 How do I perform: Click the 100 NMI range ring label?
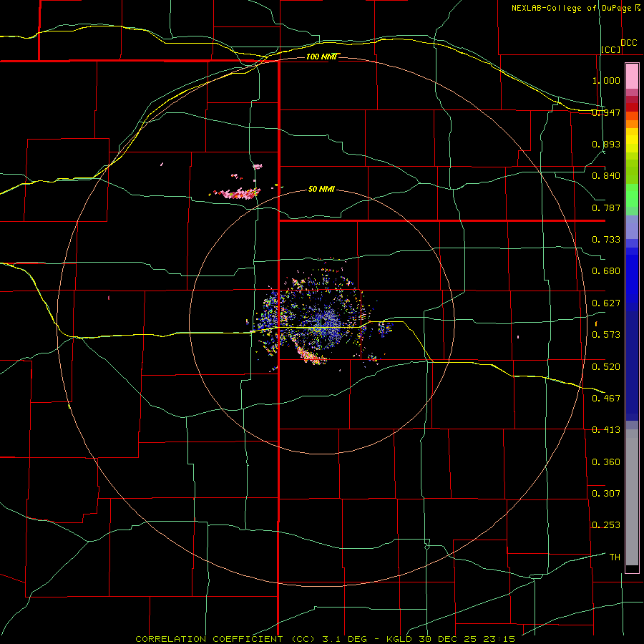pyautogui.click(x=321, y=57)
